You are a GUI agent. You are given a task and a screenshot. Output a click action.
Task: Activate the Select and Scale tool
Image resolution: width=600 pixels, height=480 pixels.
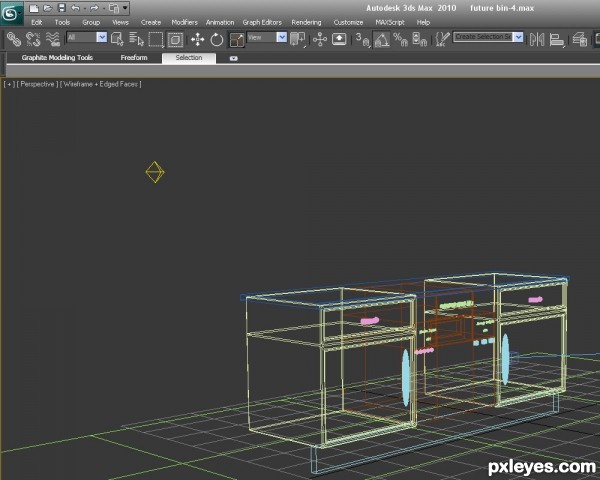click(236, 39)
